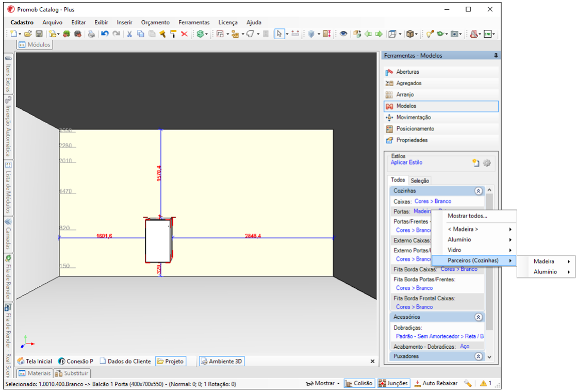
Task: Create a new style in Estilos
Action: pyautogui.click(x=476, y=163)
